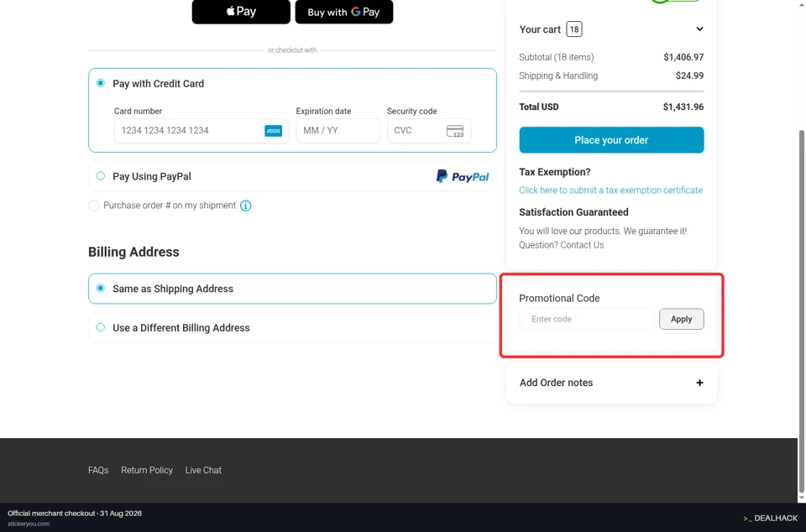The height and width of the screenshot is (532, 806).
Task: Focus the Card number field
Action: click(201, 130)
